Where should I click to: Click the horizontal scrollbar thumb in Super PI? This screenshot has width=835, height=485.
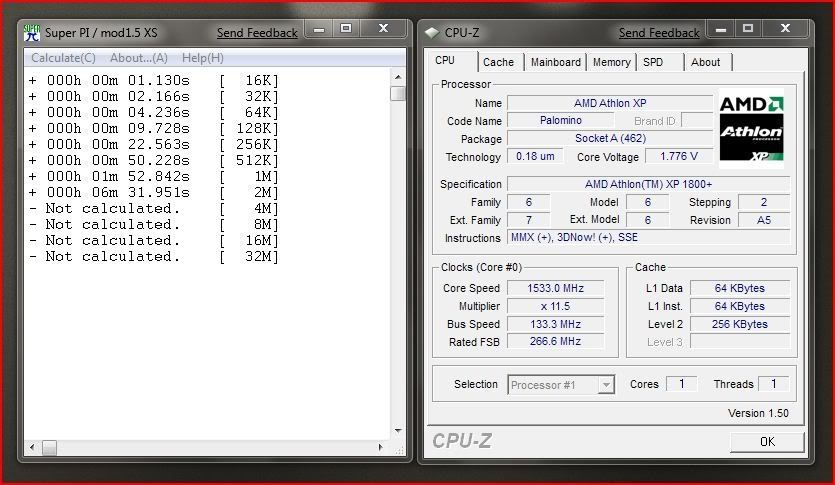[x=50, y=448]
